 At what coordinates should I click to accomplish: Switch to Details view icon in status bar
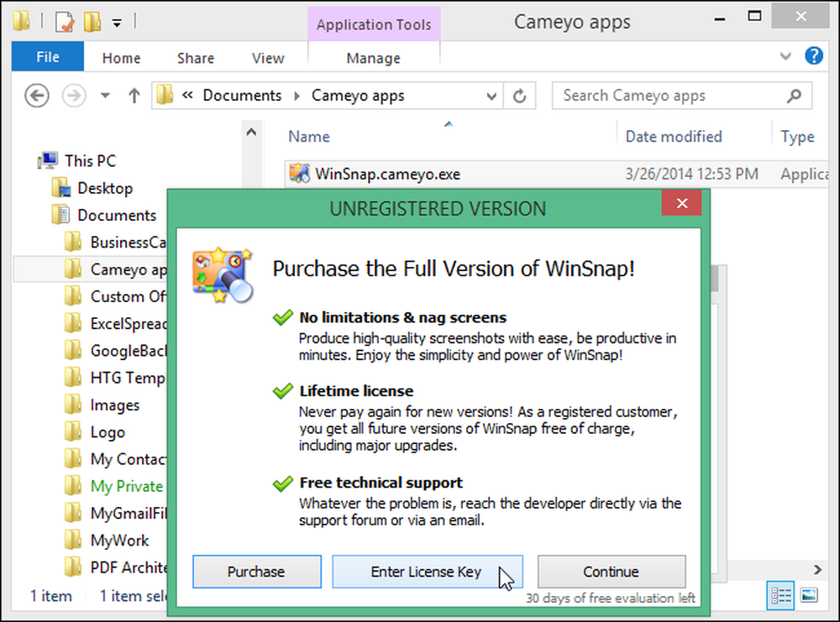pos(780,595)
